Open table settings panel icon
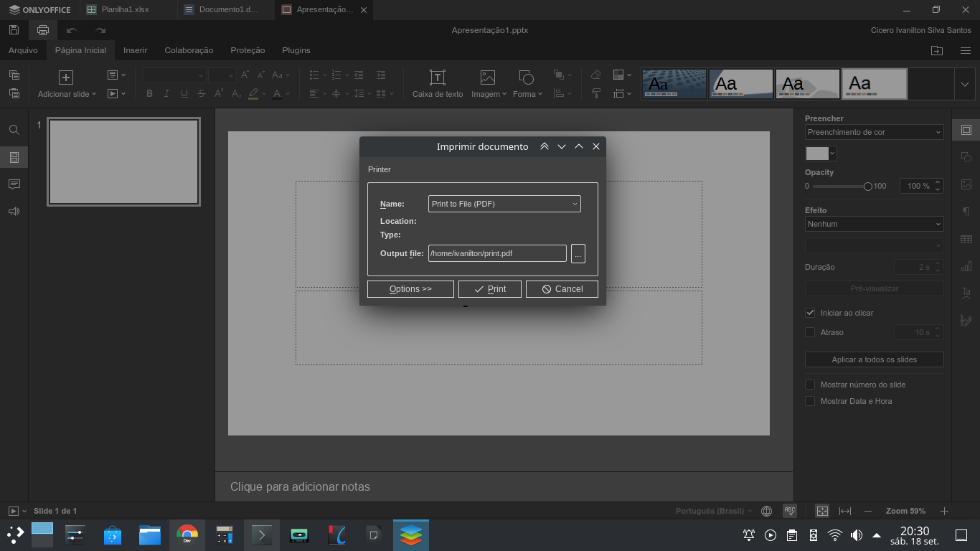980x551 pixels. pos(966,238)
